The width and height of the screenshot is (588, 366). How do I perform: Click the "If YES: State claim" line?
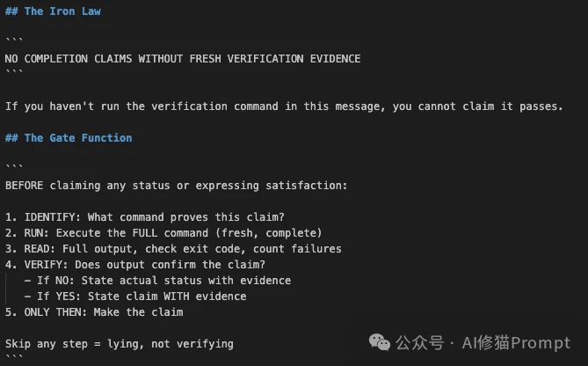[x=141, y=296]
